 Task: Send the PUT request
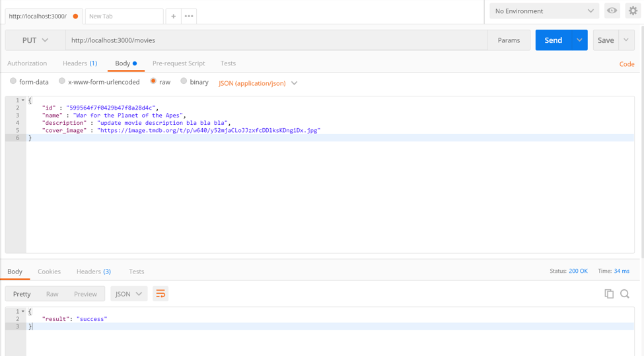pyautogui.click(x=553, y=40)
